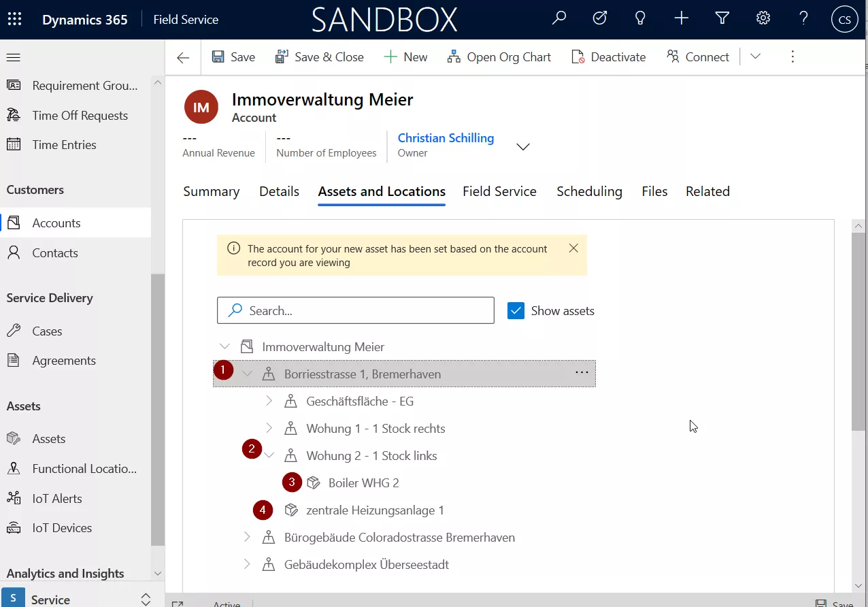Open the lightbulb assistant icon
The width and height of the screenshot is (868, 607).
click(x=640, y=19)
